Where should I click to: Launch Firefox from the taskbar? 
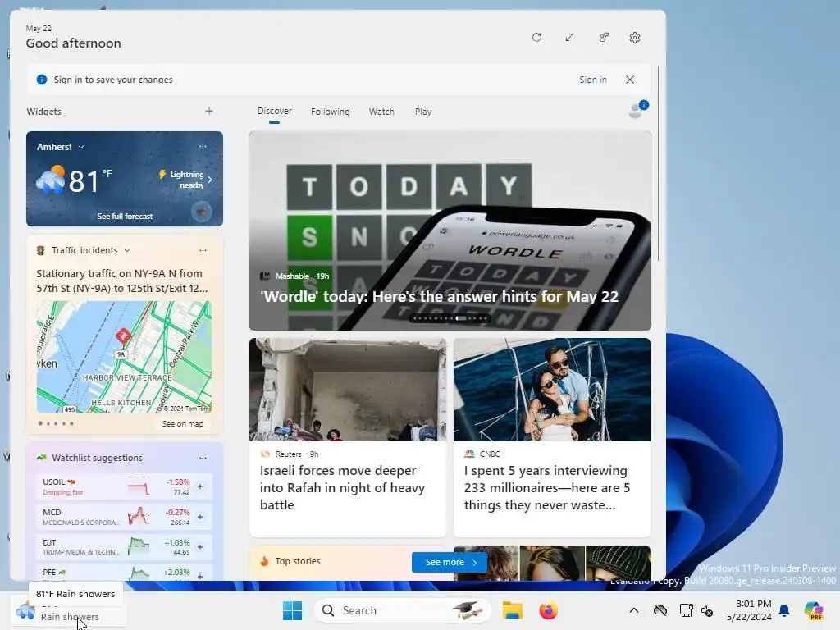click(548, 610)
